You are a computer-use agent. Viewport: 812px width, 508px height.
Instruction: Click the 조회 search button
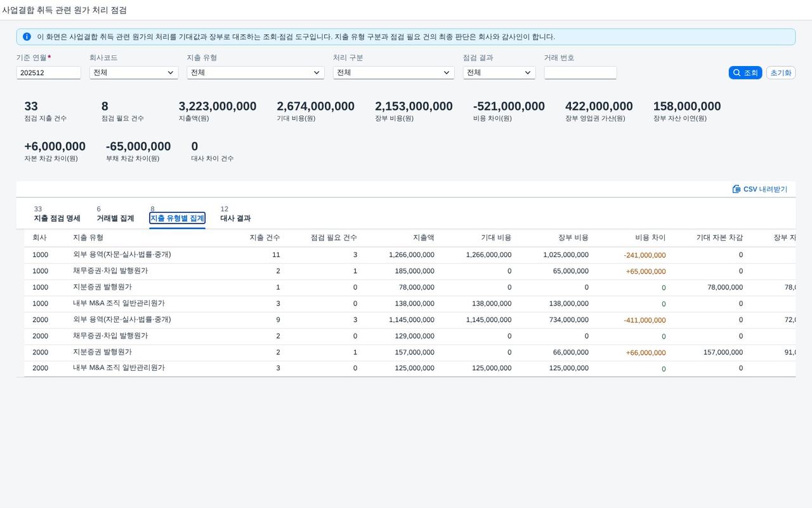(x=745, y=72)
